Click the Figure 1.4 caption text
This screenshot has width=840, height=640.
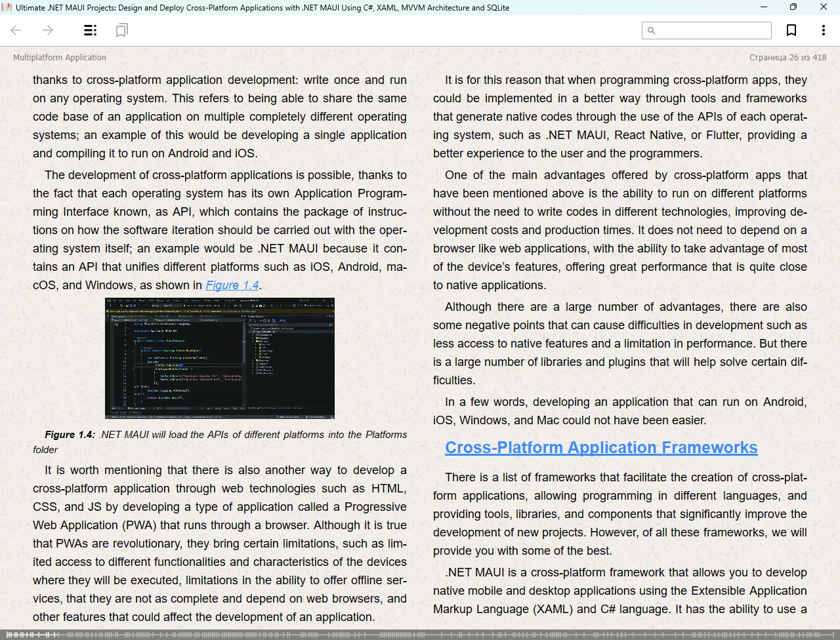pyautogui.click(x=220, y=441)
